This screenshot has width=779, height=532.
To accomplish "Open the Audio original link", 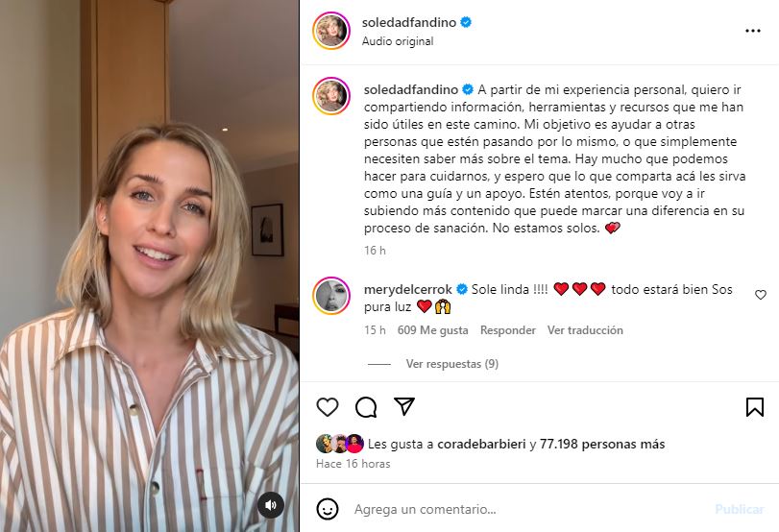I will pyautogui.click(x=398, y=41).
